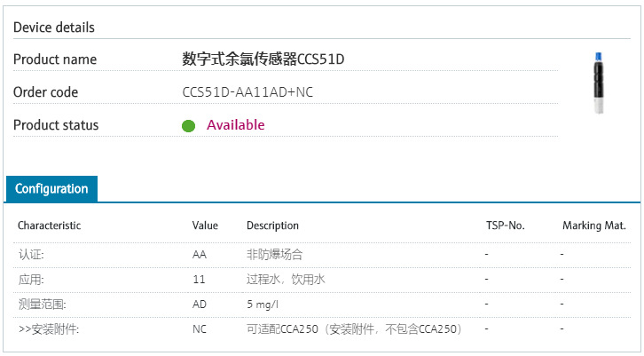644x356 pixels.
Task: Click the Characteristic column header
Action: point(49,225)
